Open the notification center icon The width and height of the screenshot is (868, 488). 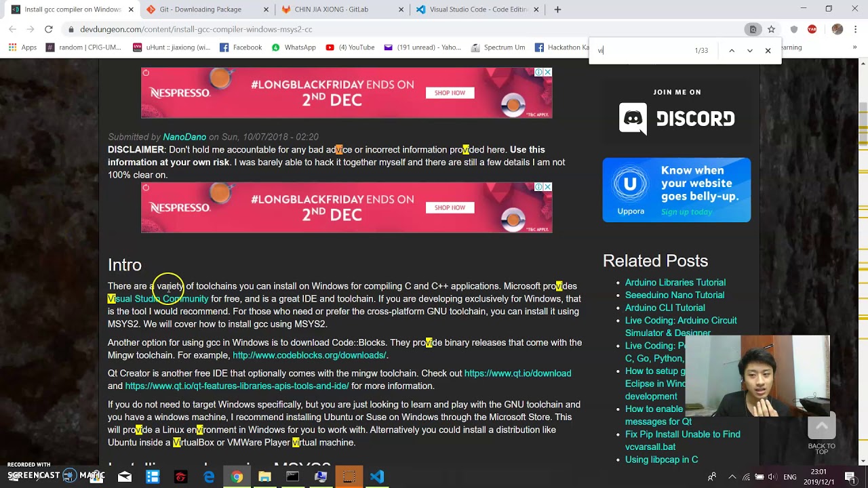click(x=850, y=477)
